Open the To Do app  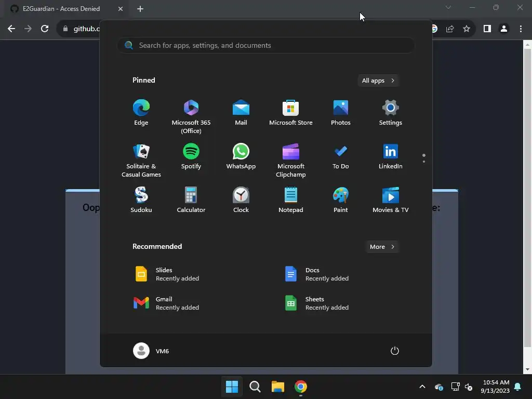click(341, 157)
